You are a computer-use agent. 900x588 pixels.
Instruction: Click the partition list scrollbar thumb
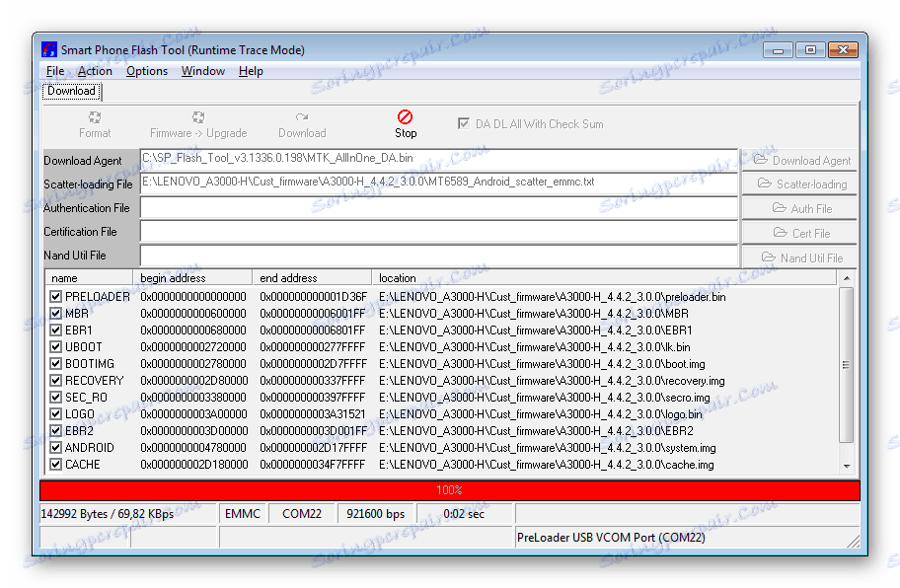847,365
